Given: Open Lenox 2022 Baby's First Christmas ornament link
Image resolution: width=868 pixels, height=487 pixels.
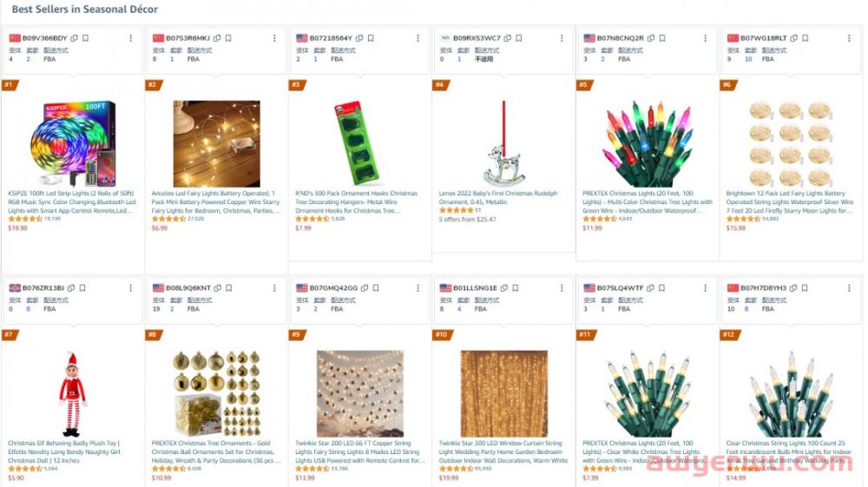Looking at the screenshot, I should tap(498, 198).
